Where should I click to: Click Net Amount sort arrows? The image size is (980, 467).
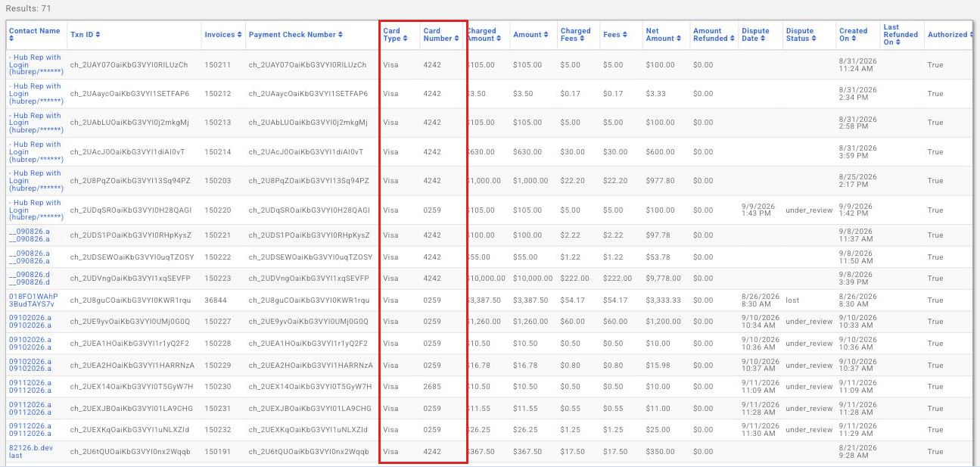(x=680, y=39)
